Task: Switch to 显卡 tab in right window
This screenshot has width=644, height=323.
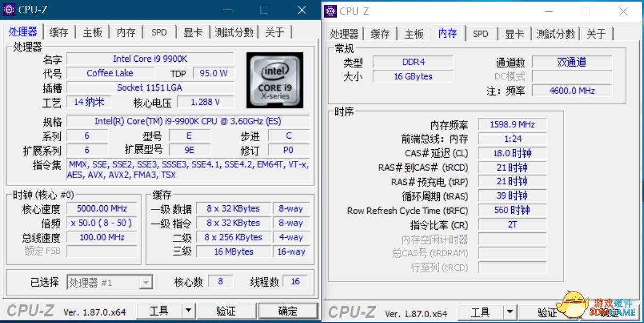Action: coord(514,34)
